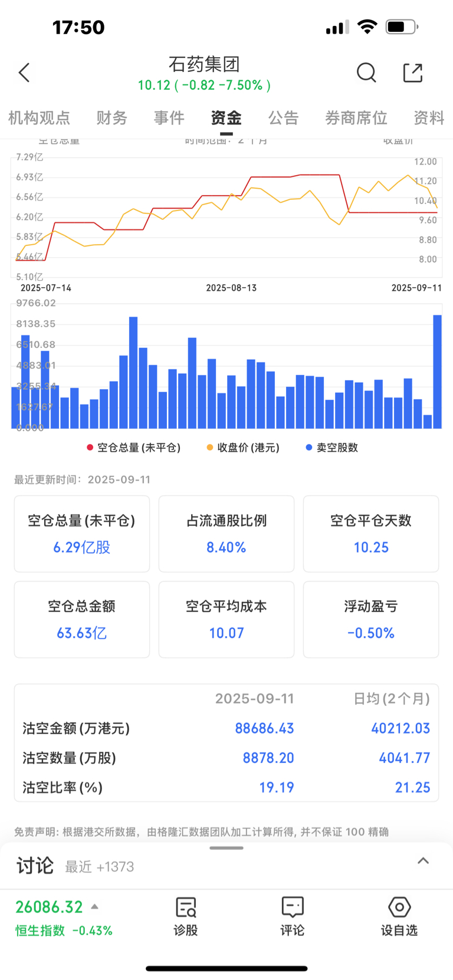Tap the Wi-Fi indicator in status bar
The width and height of the screenshot is (453, 980).
(367, 27)
